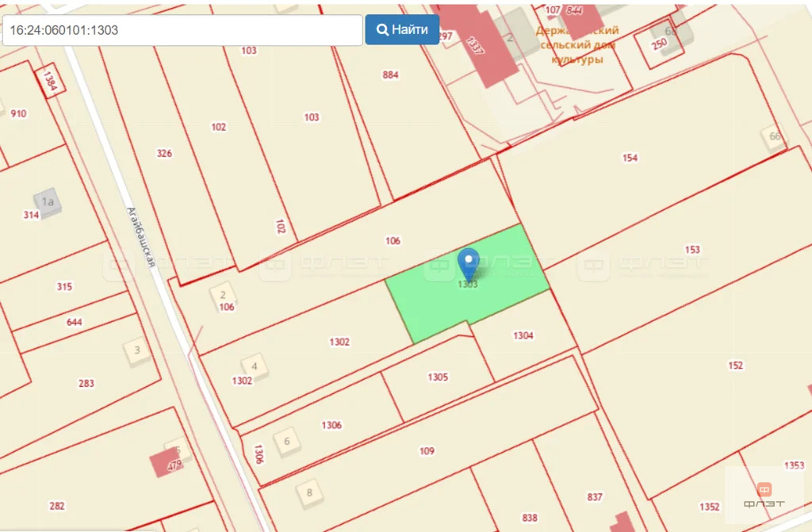Image resolution: width=812 pixels, height=532 pixels.
Task: Select the red building labeled 479
Action: 166,463
